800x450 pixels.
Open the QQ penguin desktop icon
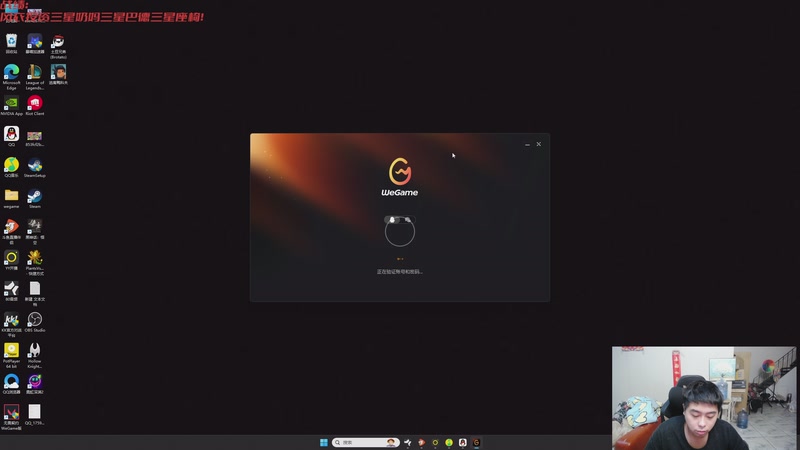pos(11,136)
